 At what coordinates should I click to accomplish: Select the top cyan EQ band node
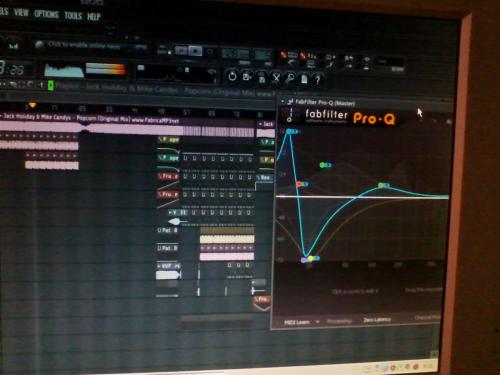point(289,132)
